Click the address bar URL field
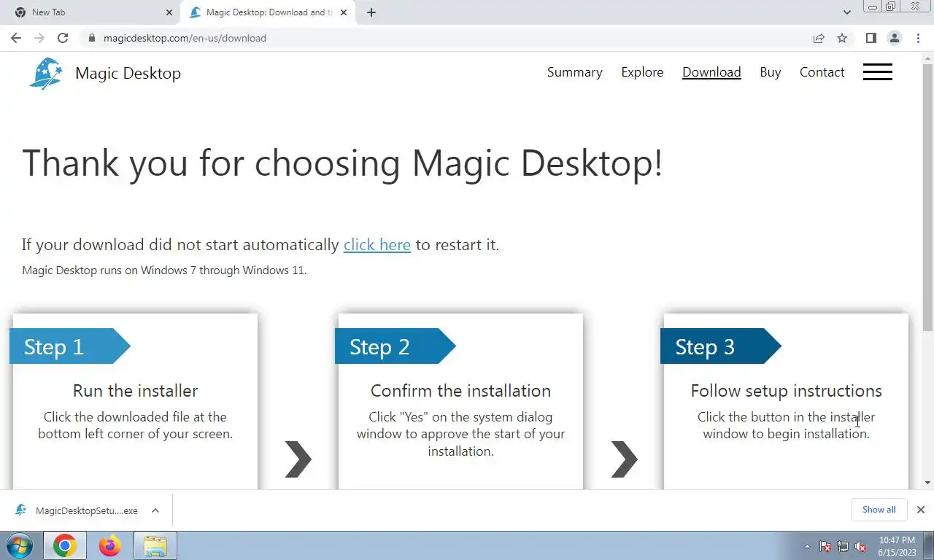Screen dimensions: 934x560 445,38
